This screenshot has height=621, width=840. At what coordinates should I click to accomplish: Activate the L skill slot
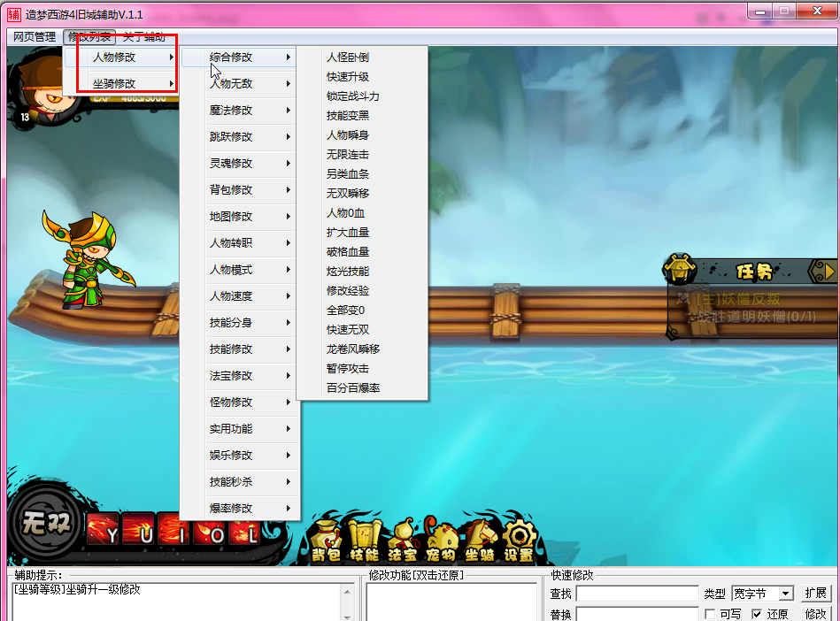244,529
